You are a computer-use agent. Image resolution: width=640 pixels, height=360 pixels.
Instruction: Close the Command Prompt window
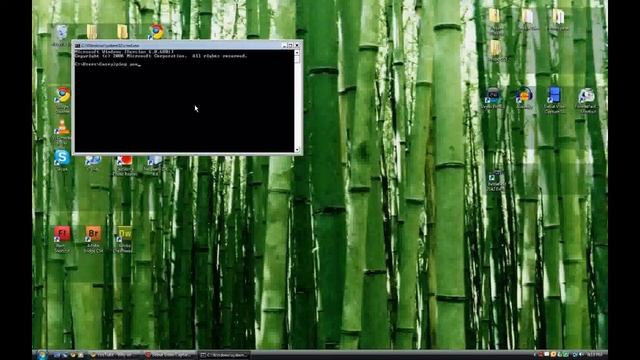click(x=297, y=45)
